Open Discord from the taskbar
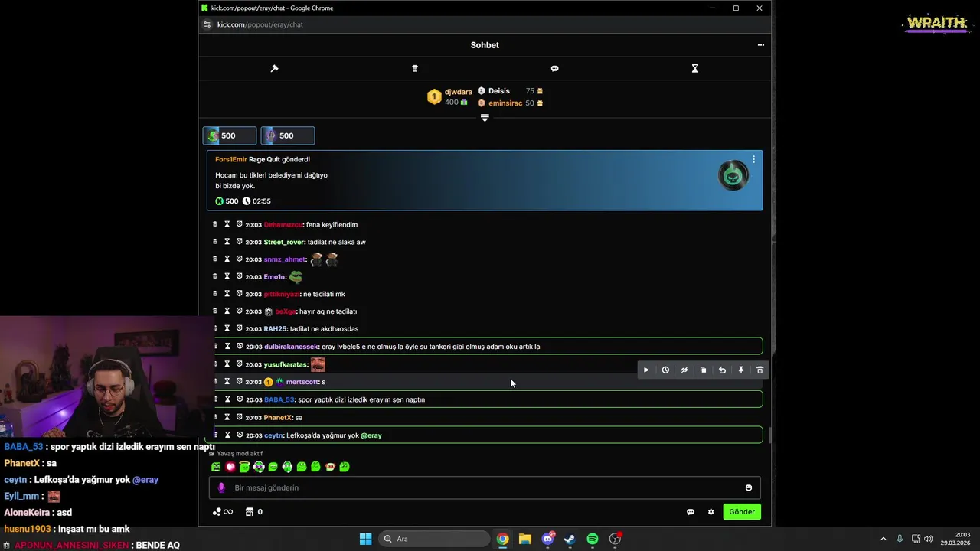 pyautogui.click(x=547, y=539)
